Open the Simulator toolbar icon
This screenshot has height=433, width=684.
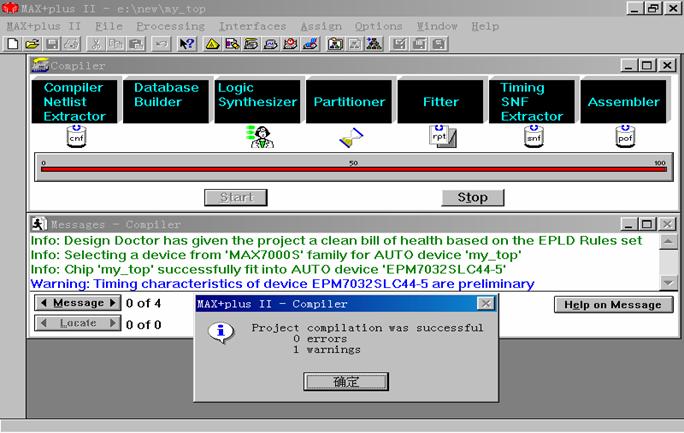point(271,44)
